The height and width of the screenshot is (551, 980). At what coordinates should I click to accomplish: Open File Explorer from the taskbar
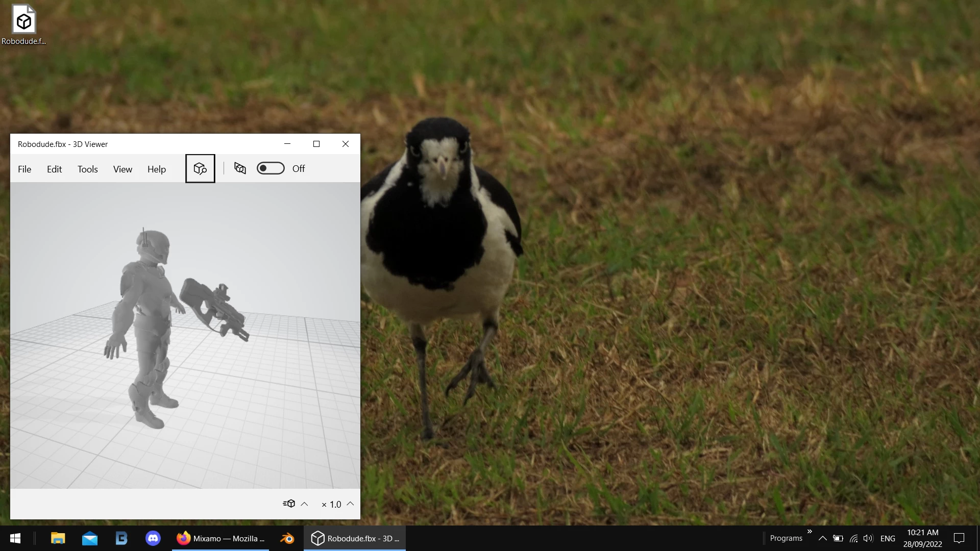[x=58, y=538]
